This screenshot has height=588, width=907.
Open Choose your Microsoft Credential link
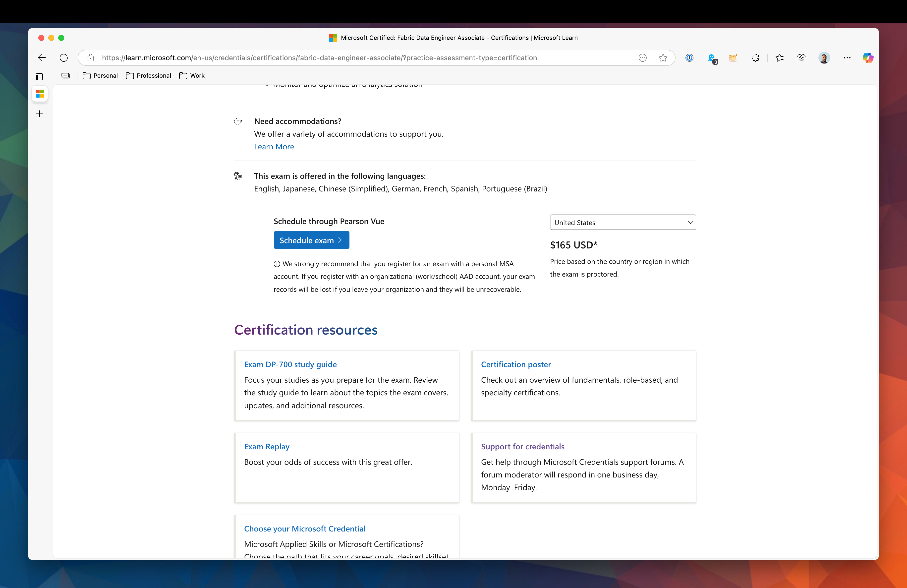coord(305,529)
